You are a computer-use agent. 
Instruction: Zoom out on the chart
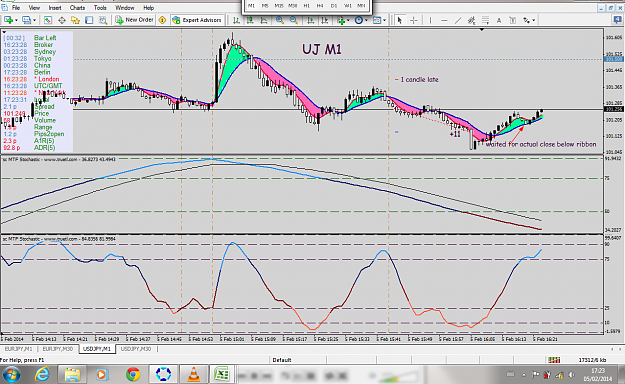pyautogui.click(x=293, y=20)
